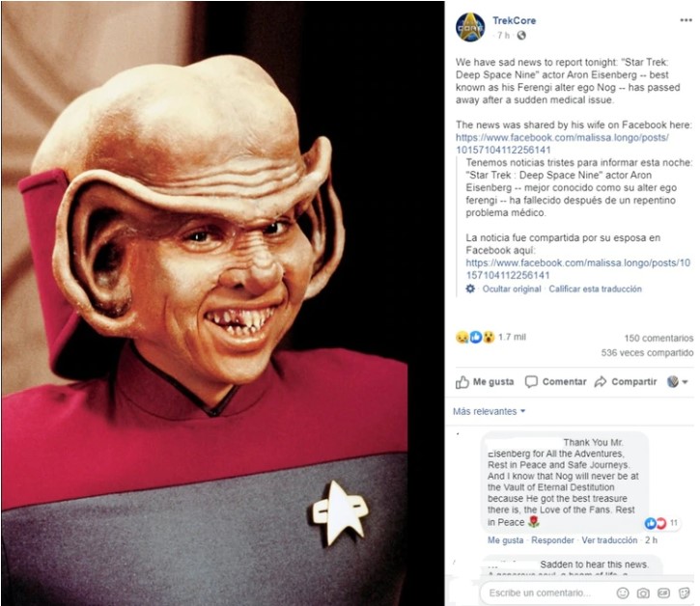
Task: Open the Nog photo in full view
Action: click(222, 303)
